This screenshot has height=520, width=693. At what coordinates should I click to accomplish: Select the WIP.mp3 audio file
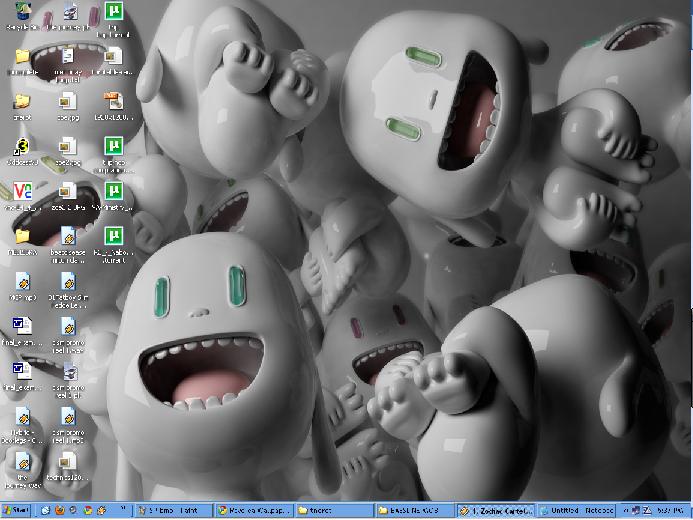point(23,286)
